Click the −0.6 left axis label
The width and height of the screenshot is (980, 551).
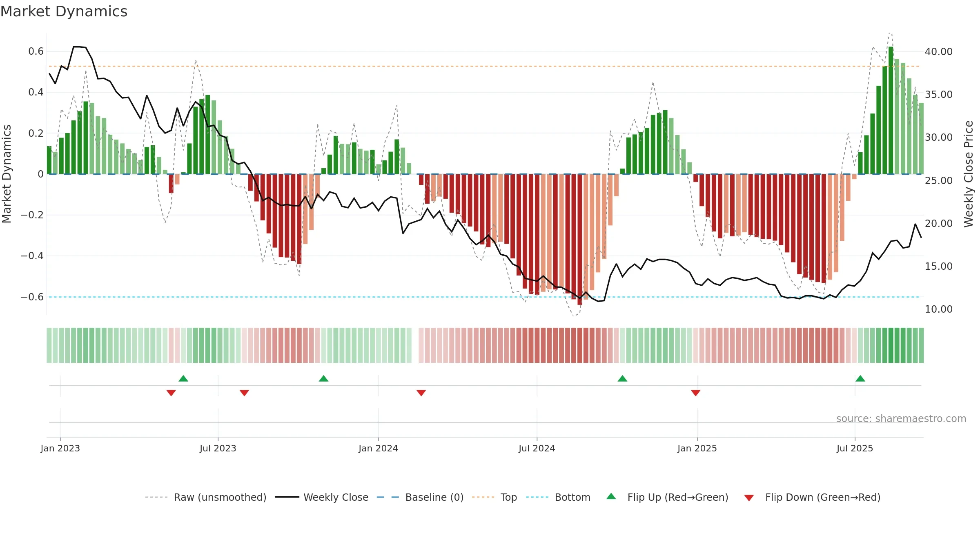pyautogui.click(x=32, y=297)
